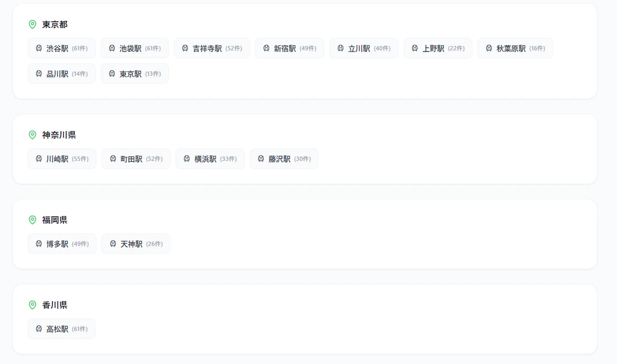The width and height of the screenshot is (617, 364).
Task: Click the 香川県 prefecture heading
Action: (55, 304)
